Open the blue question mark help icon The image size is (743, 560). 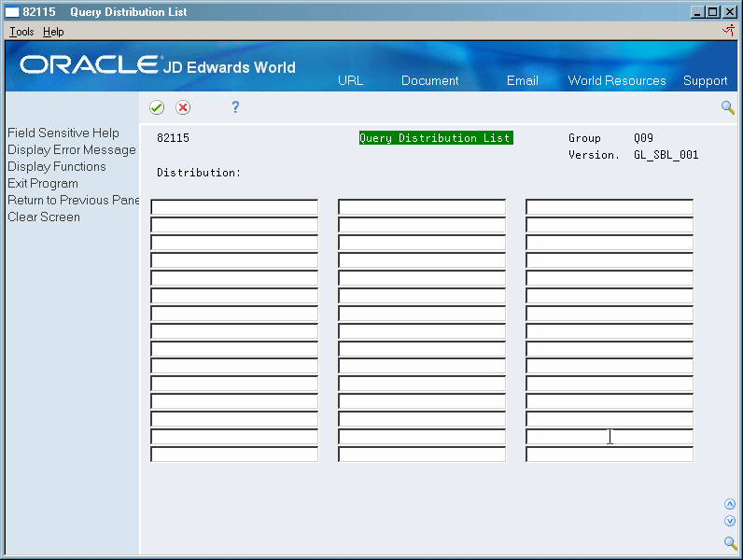click(x=235, y=107)
